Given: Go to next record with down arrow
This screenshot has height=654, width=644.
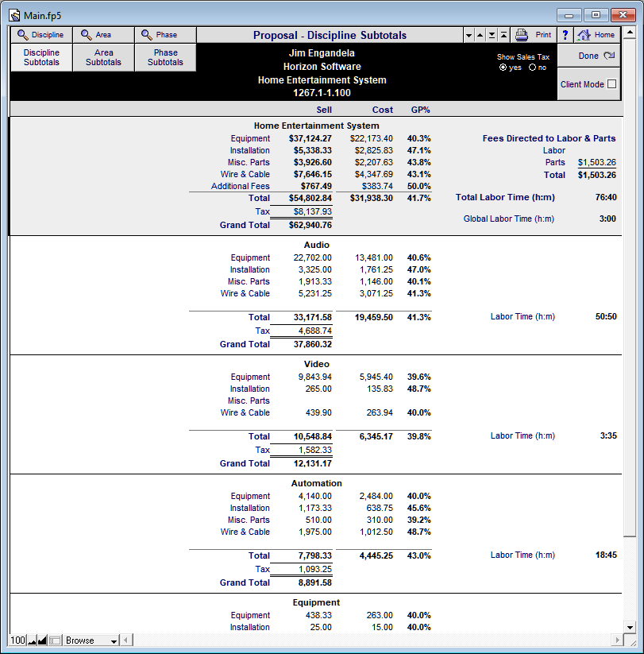Looking at the screenshot, I should [469, 36].
